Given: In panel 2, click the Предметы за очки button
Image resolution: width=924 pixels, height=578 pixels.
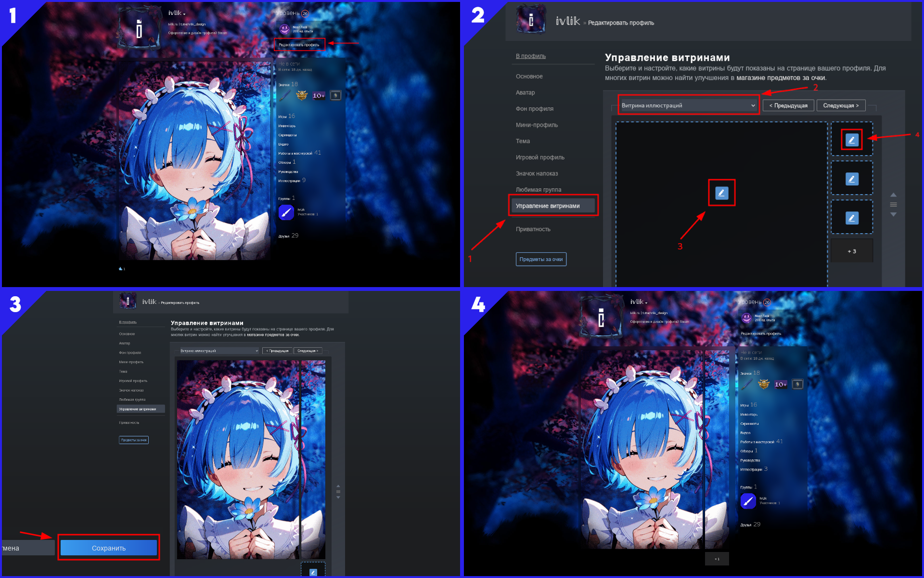Looking at the screenshot, I should [541, 259].
